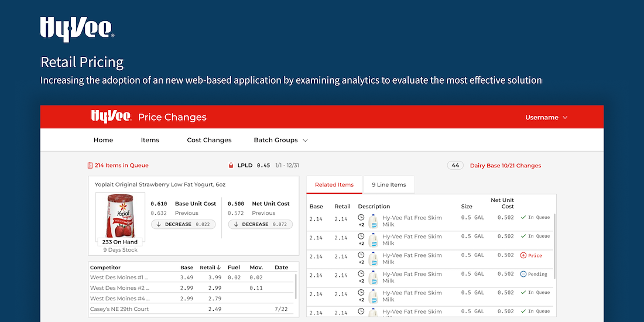Switch to the 9 Line Items tab
Image resolution: width=644 pixels, height=322 pixels.
click(x=389, y=185)
